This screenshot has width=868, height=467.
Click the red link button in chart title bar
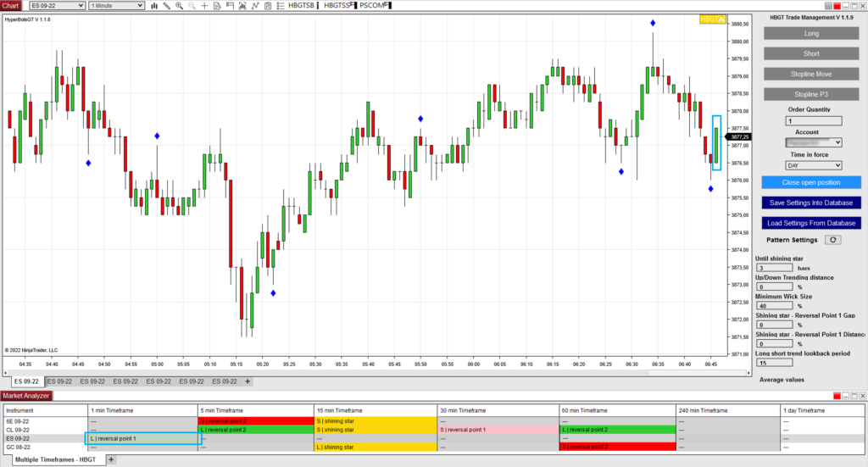[x=837, y=6]
